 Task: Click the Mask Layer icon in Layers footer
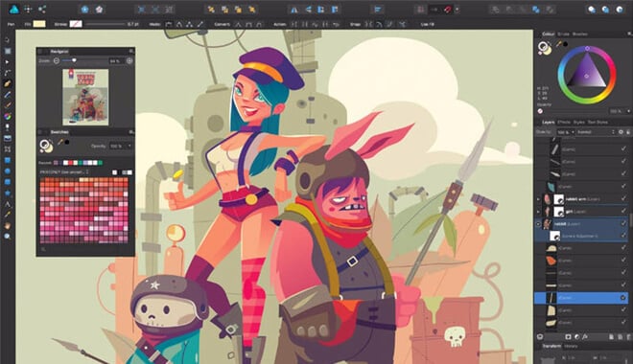point(568,336)
